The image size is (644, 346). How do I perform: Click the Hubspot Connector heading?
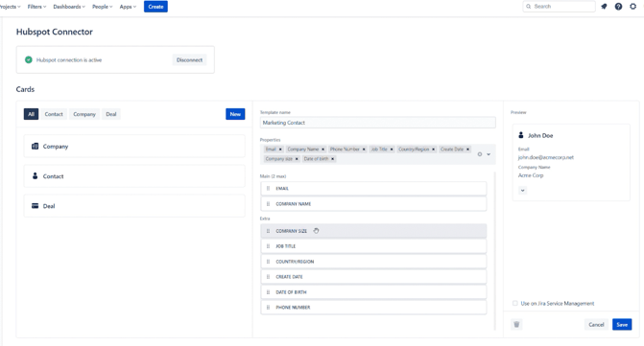click(x=55, y=32)
